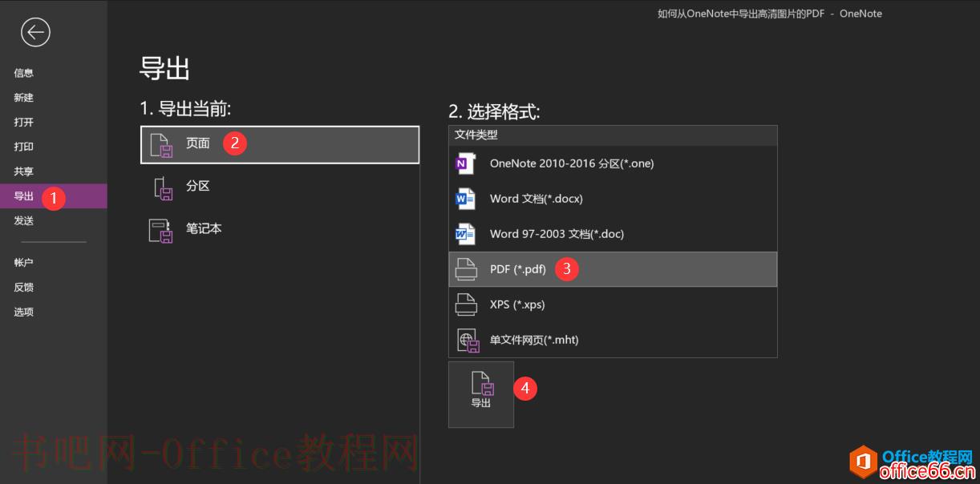Open the 帐户 page
This screenshot has width=980, height=484.
pyautogui.click(x=24, y=263)
